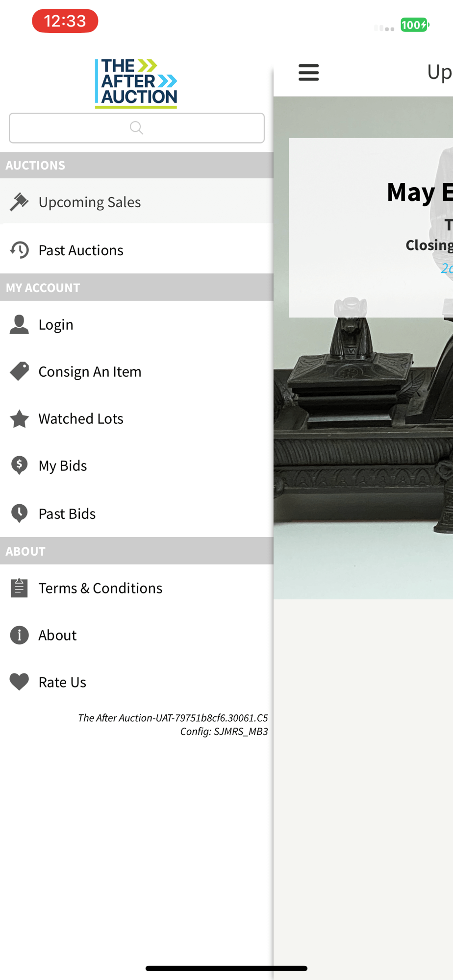Click The After Auction logo
Screen dimensions: 453x980
tap(136, 83)
